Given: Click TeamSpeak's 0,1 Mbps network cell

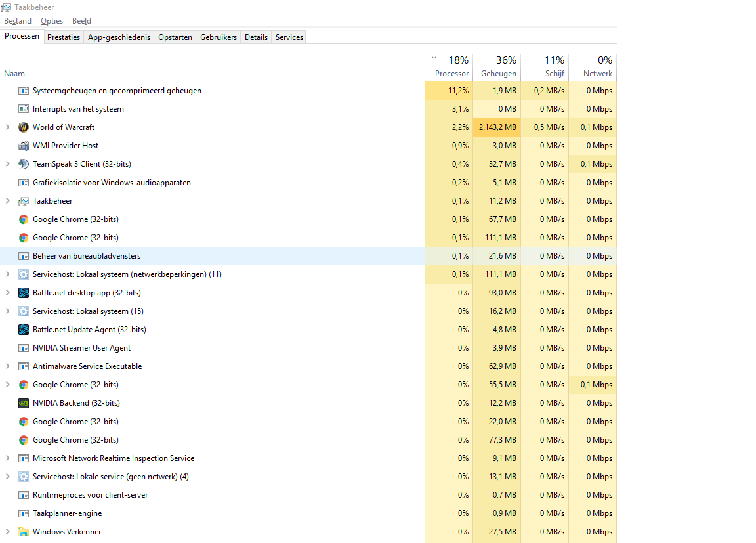Looking at the screenshot, I should click(x=593, y=164).
